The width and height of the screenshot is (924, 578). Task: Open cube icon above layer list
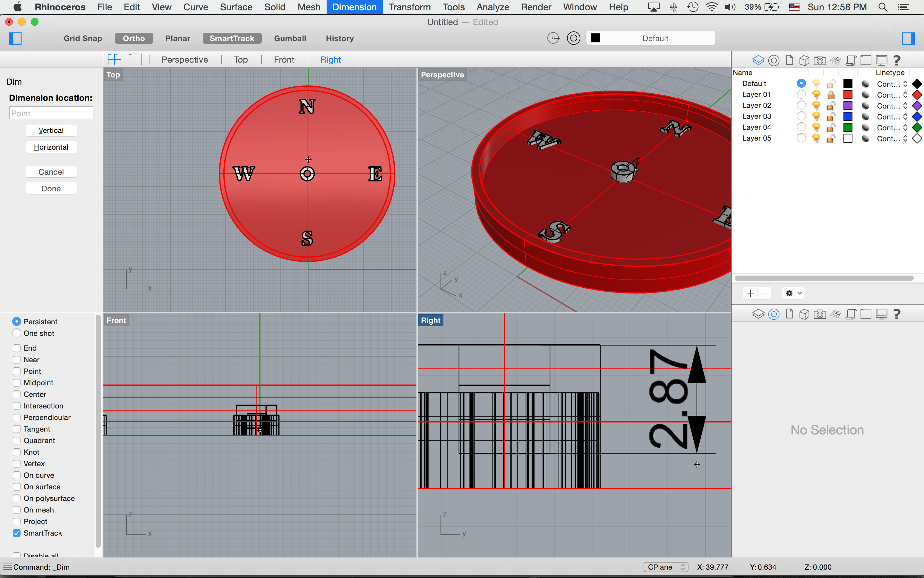pos(804,60)
